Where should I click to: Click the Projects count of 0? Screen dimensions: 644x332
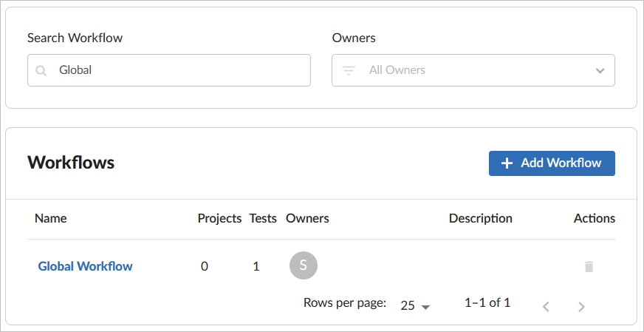click(205, 266)
